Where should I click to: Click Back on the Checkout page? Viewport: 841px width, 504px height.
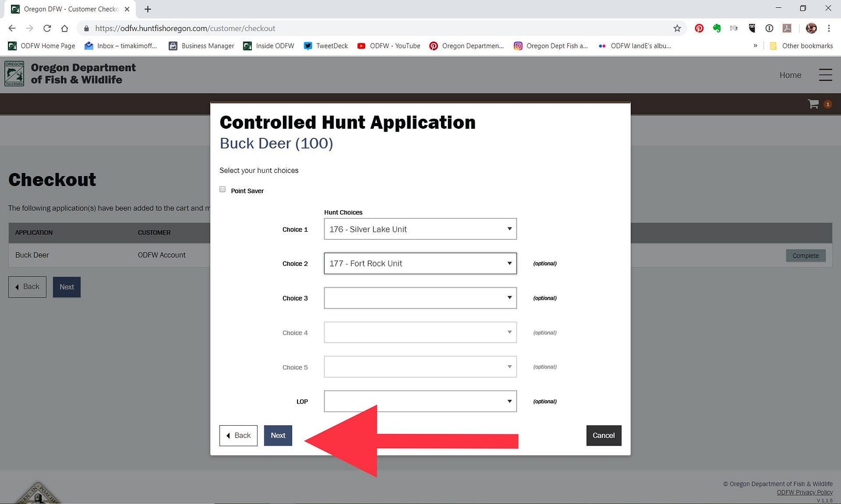(27, 287)
